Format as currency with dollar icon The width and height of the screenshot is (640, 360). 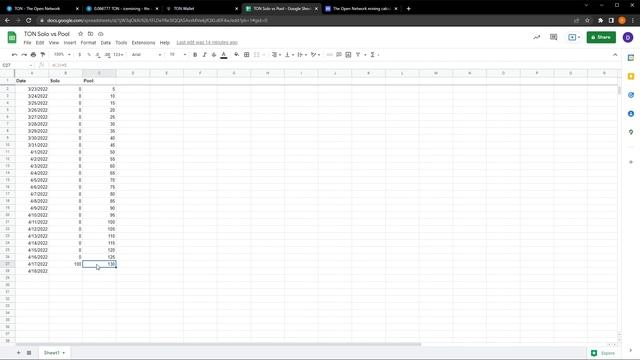80,55
